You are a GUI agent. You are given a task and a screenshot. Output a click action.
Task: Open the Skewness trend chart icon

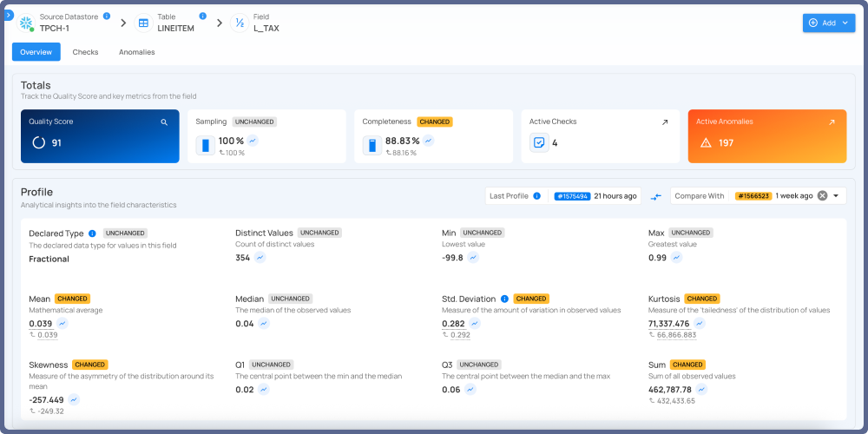click(x=74, y=399)
